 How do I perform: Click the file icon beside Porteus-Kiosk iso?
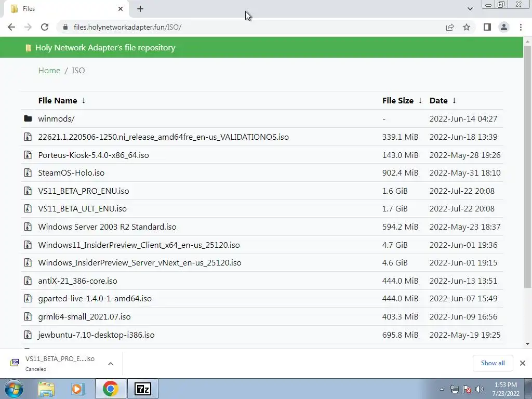coord(28,155)
